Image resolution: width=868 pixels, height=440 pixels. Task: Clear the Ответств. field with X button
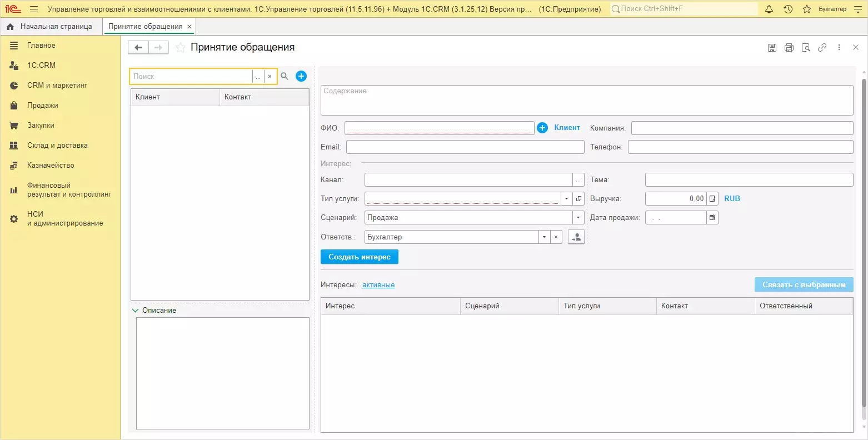point(556,237)
